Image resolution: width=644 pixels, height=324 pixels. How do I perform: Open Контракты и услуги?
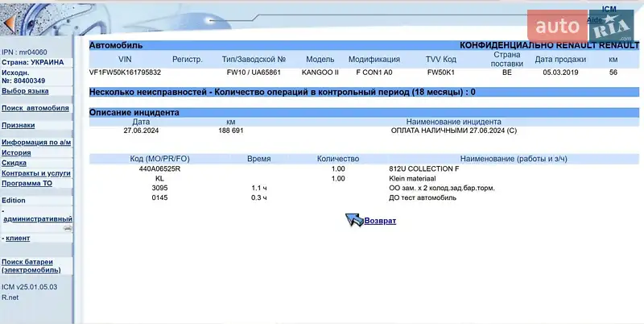click(x=36, y=173)
